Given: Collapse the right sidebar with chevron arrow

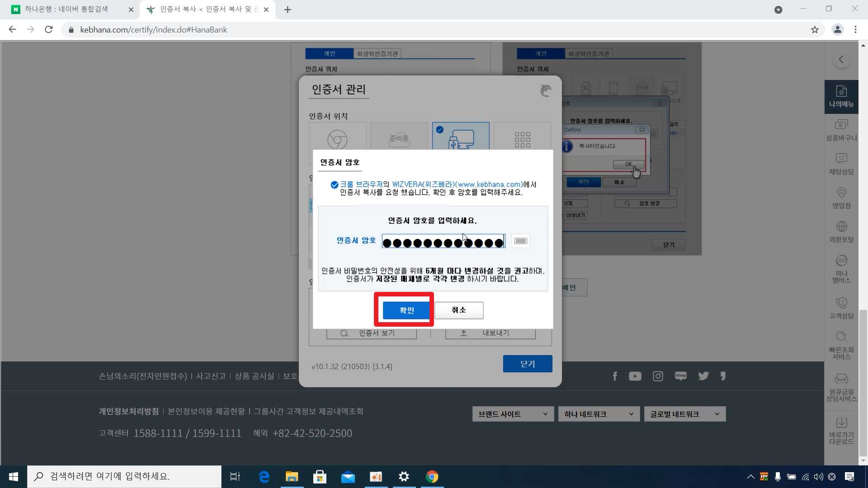Looking at the screenshot, I should click(x=841, y=59).
